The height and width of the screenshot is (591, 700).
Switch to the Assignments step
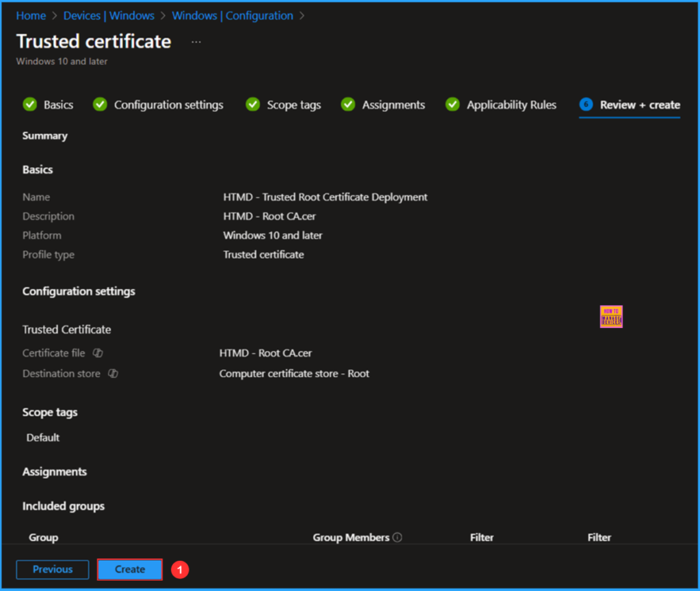pos(383,105)
